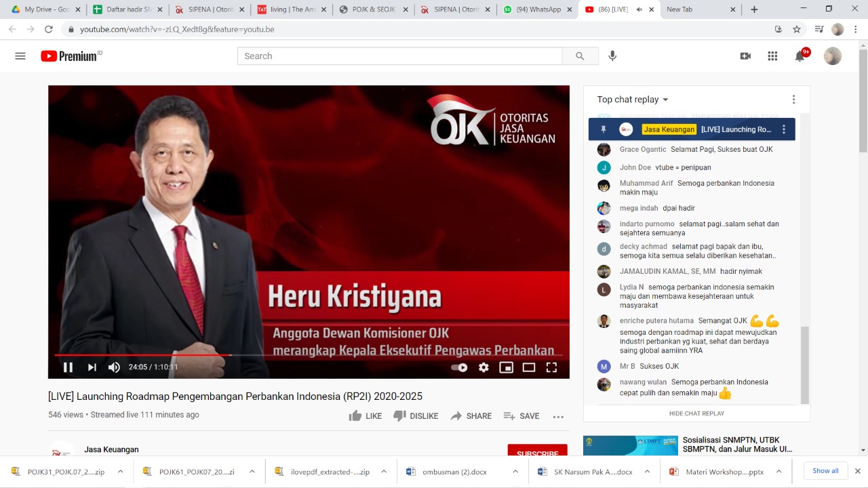Start voice search with microphone icon

(x=612, y=56)
